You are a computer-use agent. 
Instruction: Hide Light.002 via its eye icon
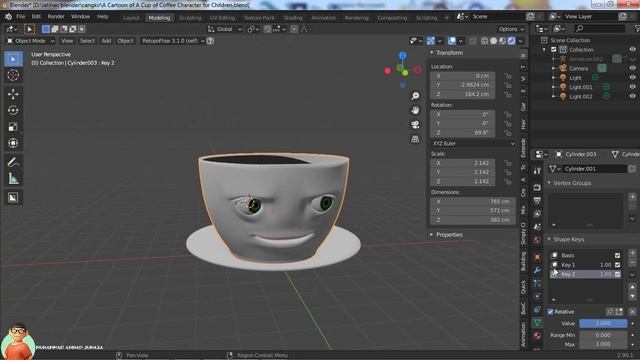pos(632,96)
